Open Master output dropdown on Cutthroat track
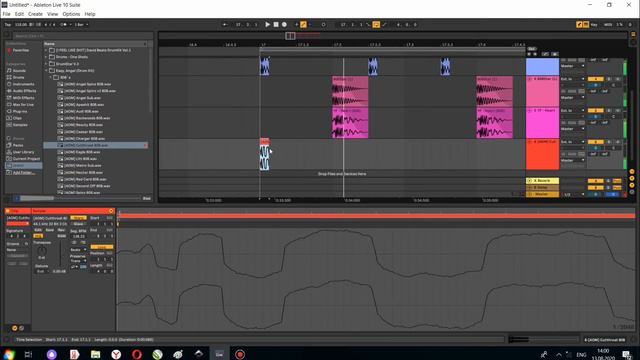 [572, 160]
